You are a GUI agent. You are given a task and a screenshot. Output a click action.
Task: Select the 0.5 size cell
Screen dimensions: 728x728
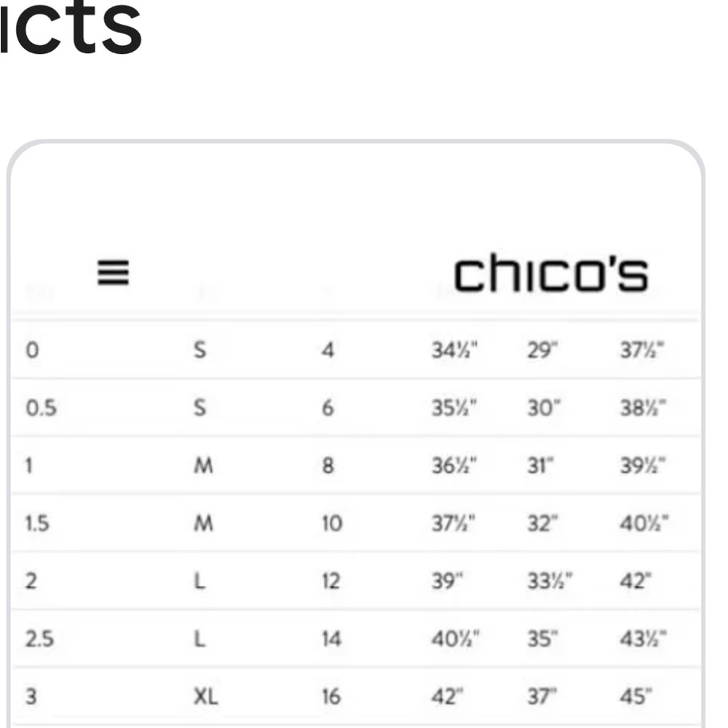coord(41,408)
